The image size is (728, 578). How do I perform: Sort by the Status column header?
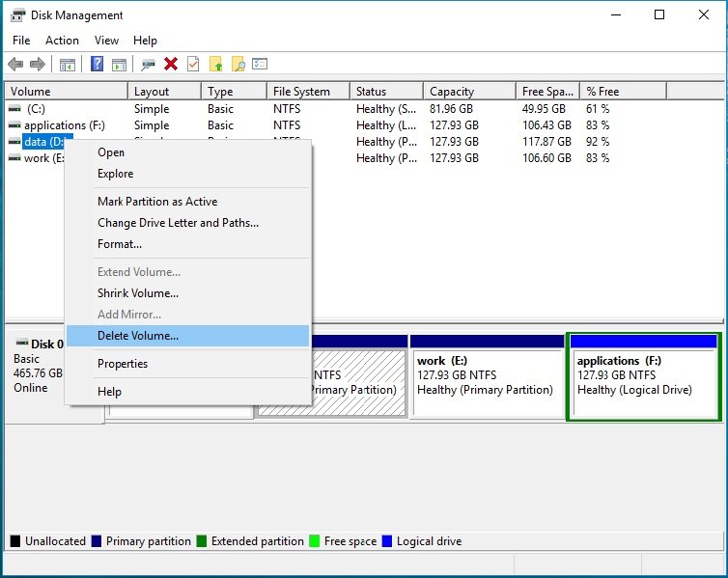(387, 92)
